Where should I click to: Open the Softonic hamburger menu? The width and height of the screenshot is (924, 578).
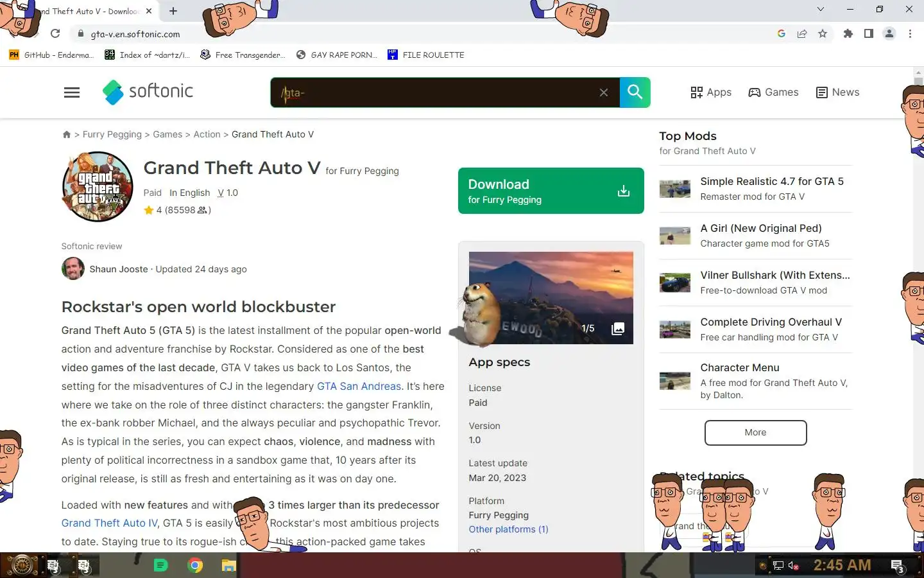coord(72,92)
